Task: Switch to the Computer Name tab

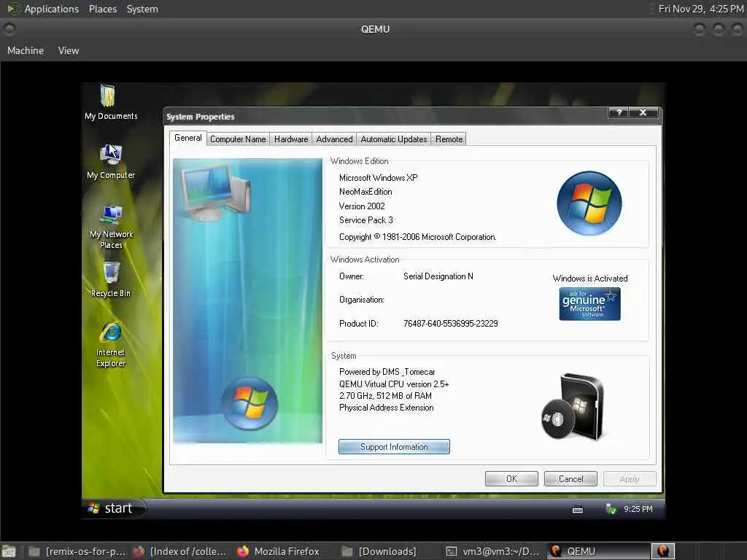Action: (x=238, y=139)
